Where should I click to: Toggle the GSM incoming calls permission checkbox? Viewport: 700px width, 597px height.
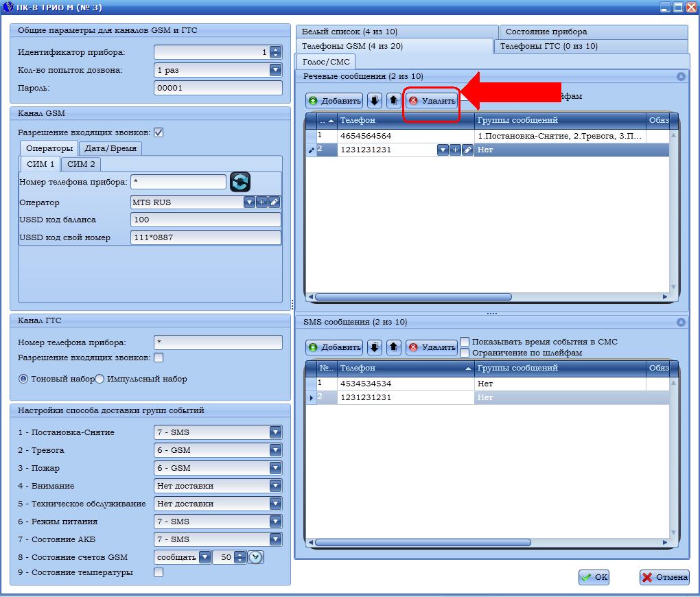159,132
